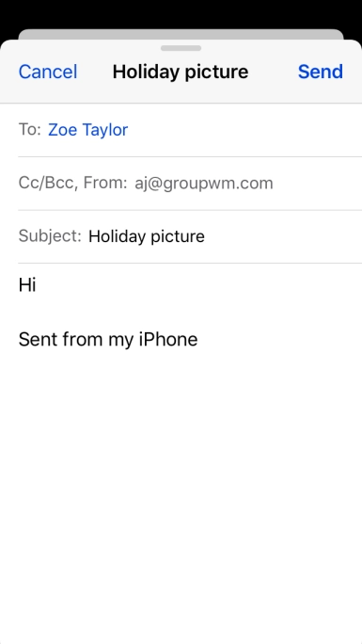The width and height of the screenshot is (362, 644).
Task: Tap the "Sent from my iPhone" signature
Action: click(x=108, y=340)
